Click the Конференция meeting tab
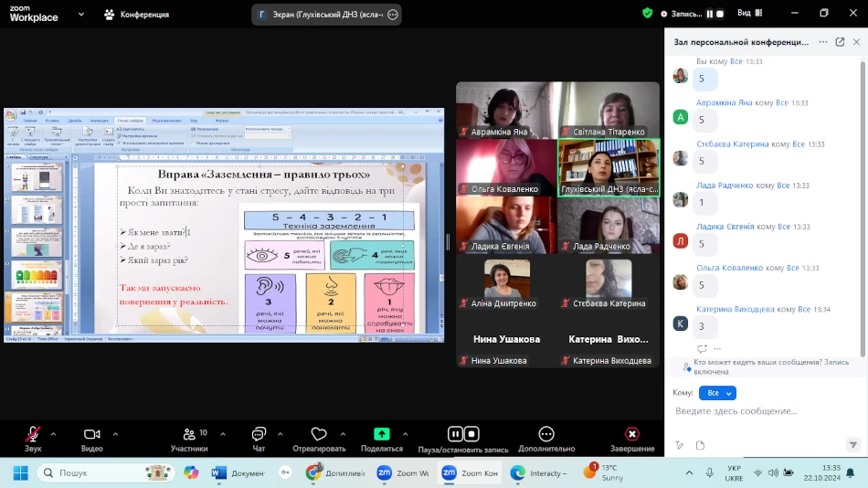The height and width of the screenshot is (488, 868). (137, 15)
